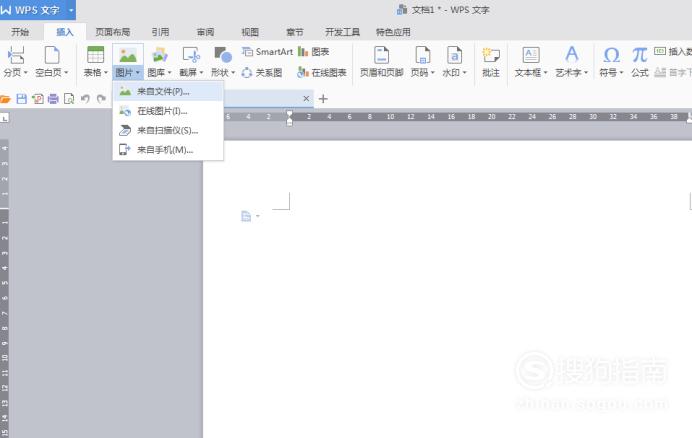Click the 分页 page break icon
This screenshot has width=692, height=438.
16,55
